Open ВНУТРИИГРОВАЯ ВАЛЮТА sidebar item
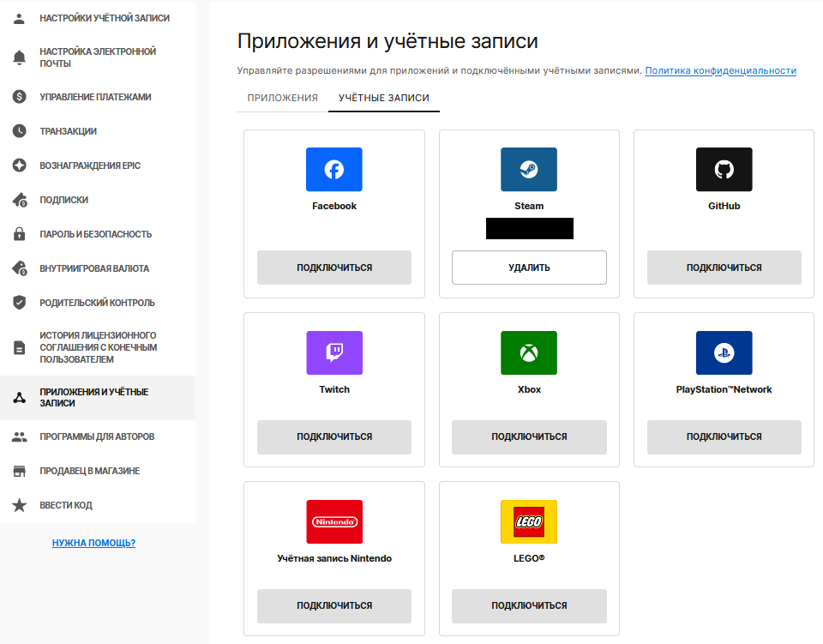This screenshot has width=823, height=644. click(x=98, y=268)
